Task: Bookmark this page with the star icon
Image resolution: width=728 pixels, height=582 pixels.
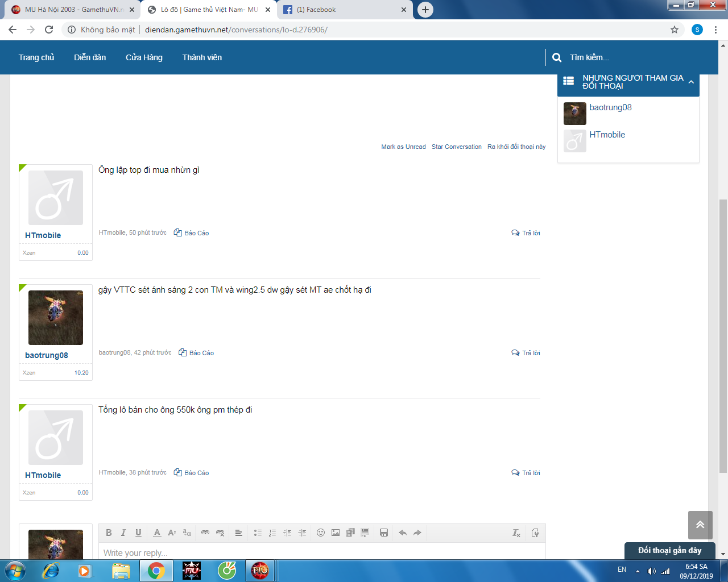Action: point(675,30)
